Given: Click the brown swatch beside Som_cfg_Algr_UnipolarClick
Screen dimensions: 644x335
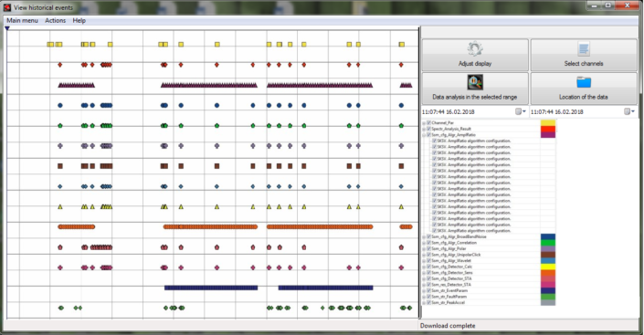Looking at the screenshot, I should (548, 255).
